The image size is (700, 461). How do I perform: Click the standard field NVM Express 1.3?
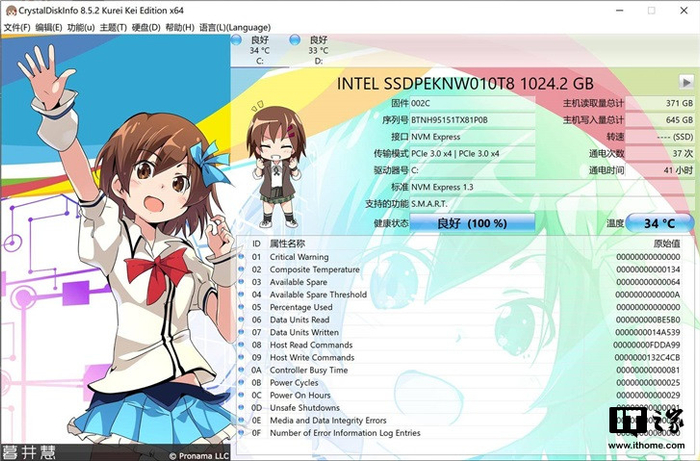(x=551, y=187)
